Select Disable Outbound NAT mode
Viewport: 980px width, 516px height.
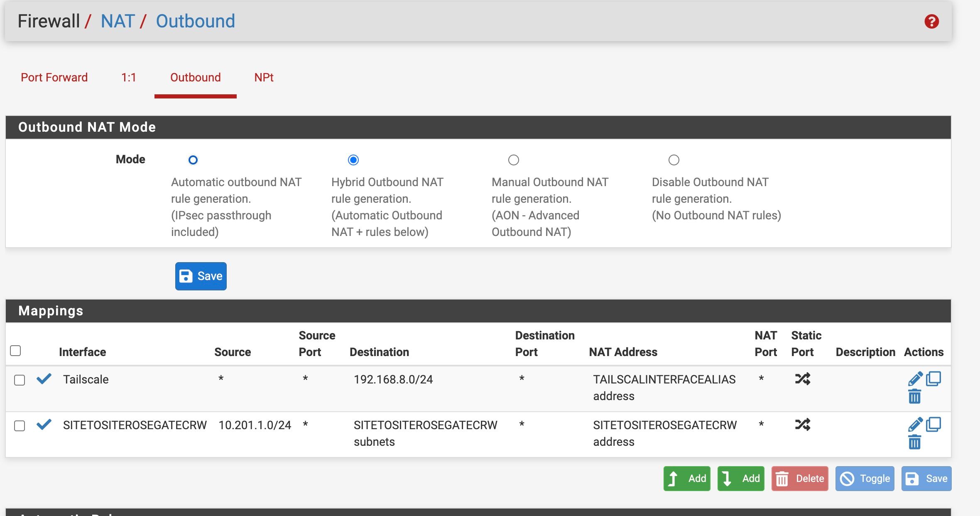click(x=674, y=160)
